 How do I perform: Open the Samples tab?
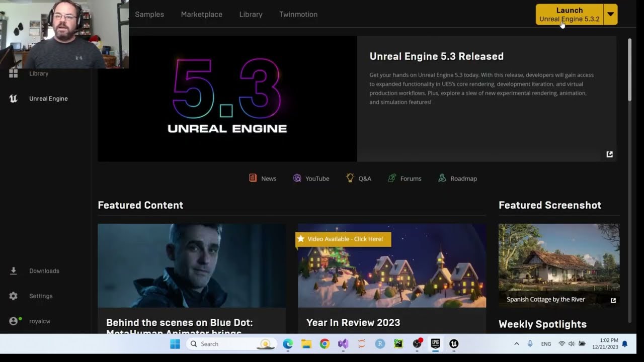(x=149, y=14)
